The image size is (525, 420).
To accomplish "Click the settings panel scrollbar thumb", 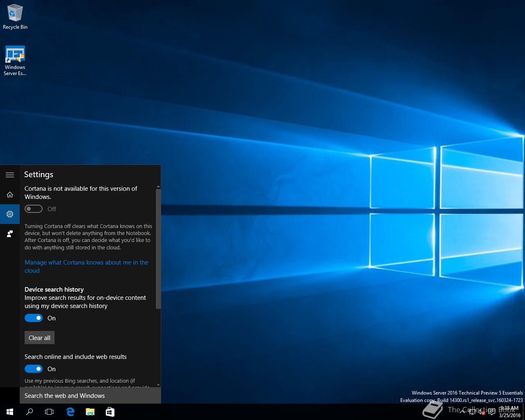I will click(x=158, y=249).
